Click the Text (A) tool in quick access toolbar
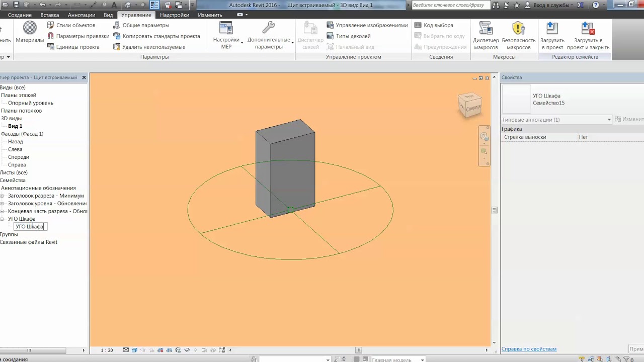The width and height of the screenshot is (644, 362). pyautogui.click(x=115, y=5)
